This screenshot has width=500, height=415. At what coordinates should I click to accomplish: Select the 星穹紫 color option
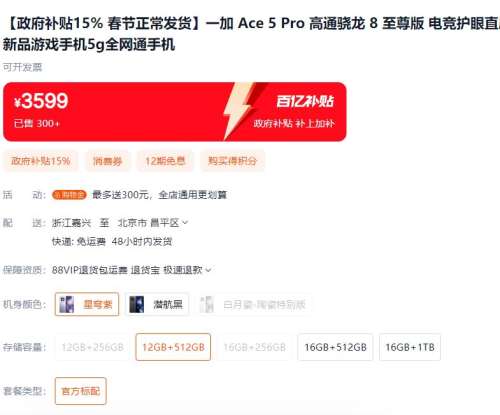[87, 304]
